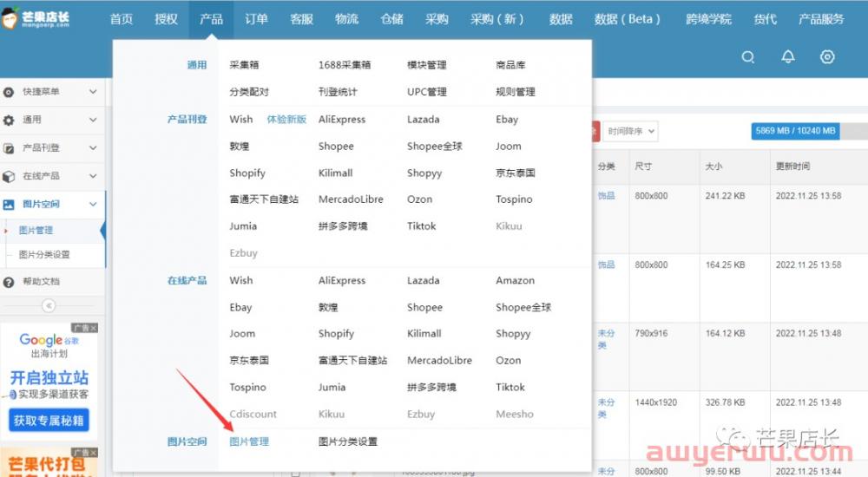Image resolution: width=868 pixels, height=477 pixels.
Task: Choose Amazon under 在线产品
Action: pos(516,280)
